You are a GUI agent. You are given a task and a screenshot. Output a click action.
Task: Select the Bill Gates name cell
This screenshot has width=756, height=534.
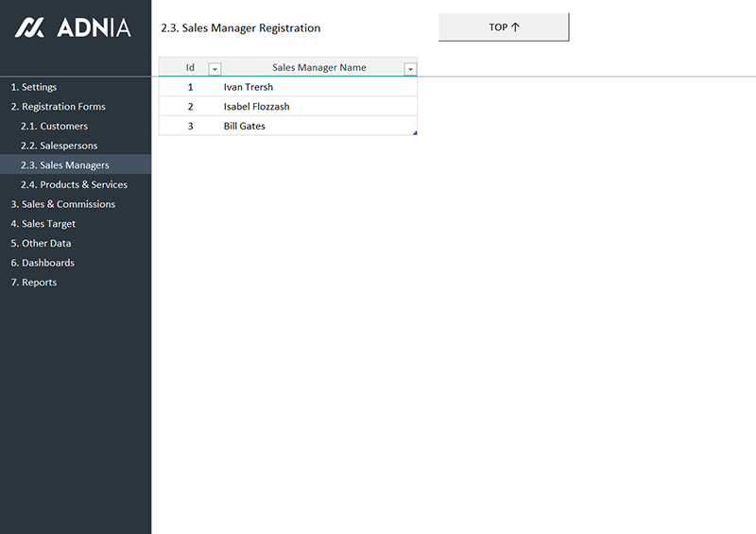click(x=244, y=126)
